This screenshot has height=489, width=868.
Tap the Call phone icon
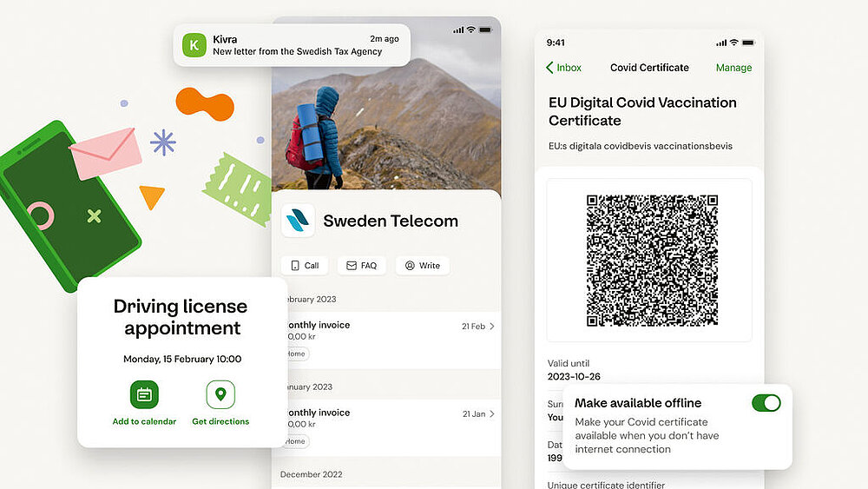tap(295, 266)
